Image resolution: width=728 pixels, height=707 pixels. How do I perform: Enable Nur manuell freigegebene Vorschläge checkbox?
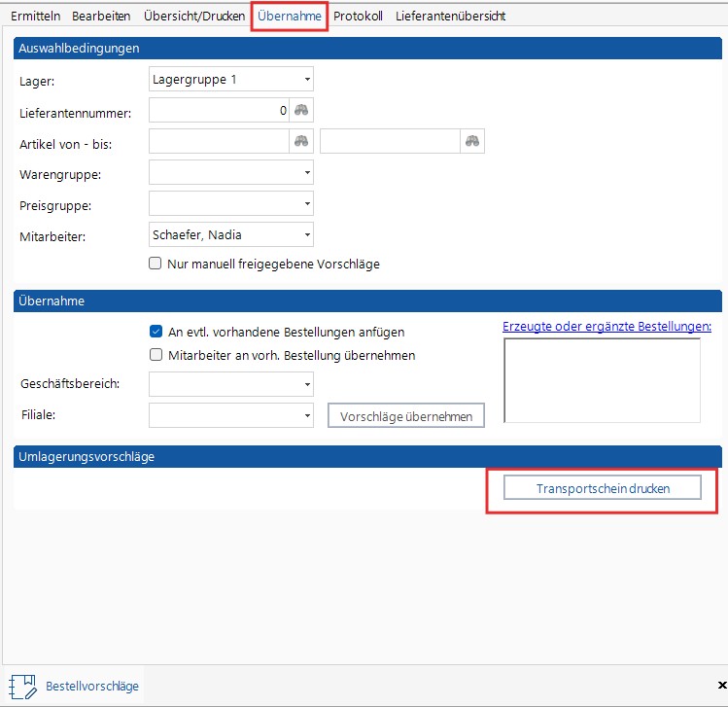[156, 264]
